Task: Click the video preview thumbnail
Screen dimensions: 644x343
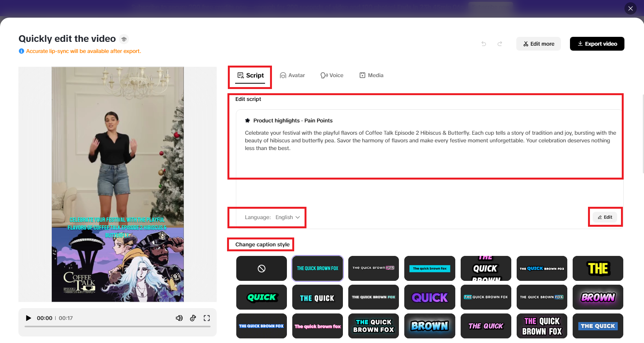Action: [x=118, y=184]
